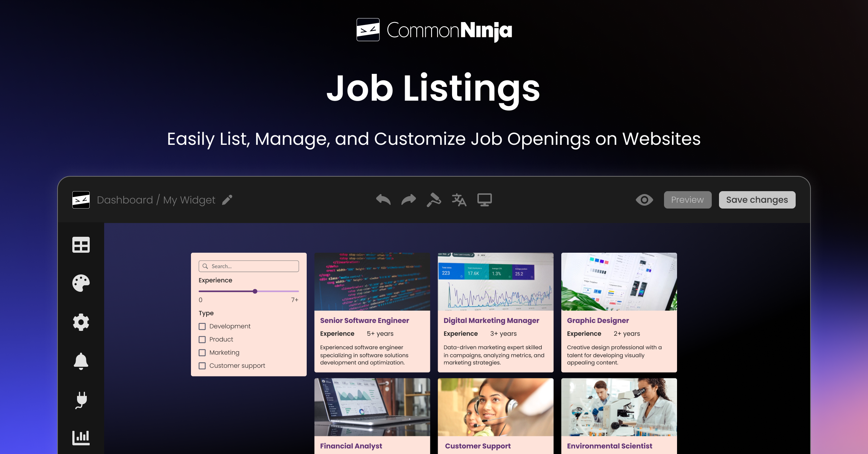Click inside the Search field
868x454 pixels.
point(248,266)
